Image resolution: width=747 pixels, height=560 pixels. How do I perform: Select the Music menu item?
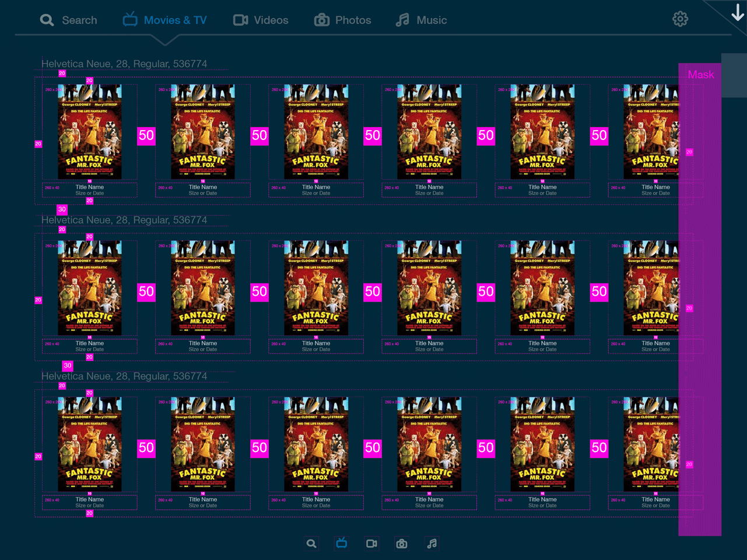(x=432, y=19)
